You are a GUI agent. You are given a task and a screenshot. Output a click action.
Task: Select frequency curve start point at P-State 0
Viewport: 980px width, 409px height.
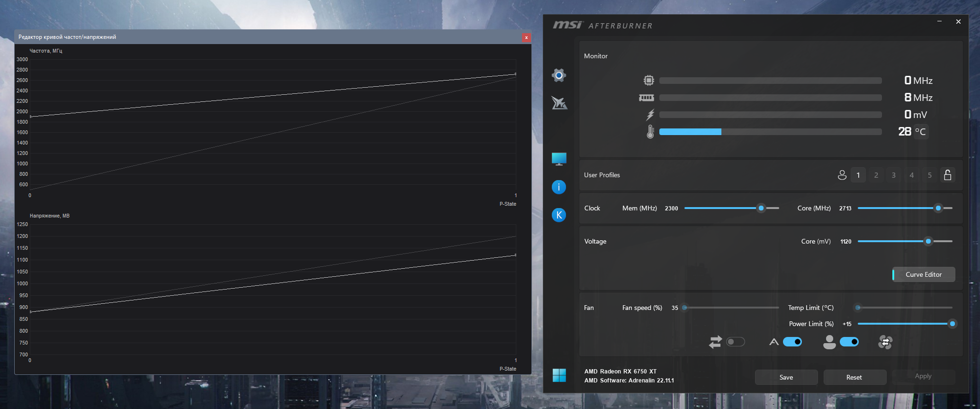[x=31, y=117]
